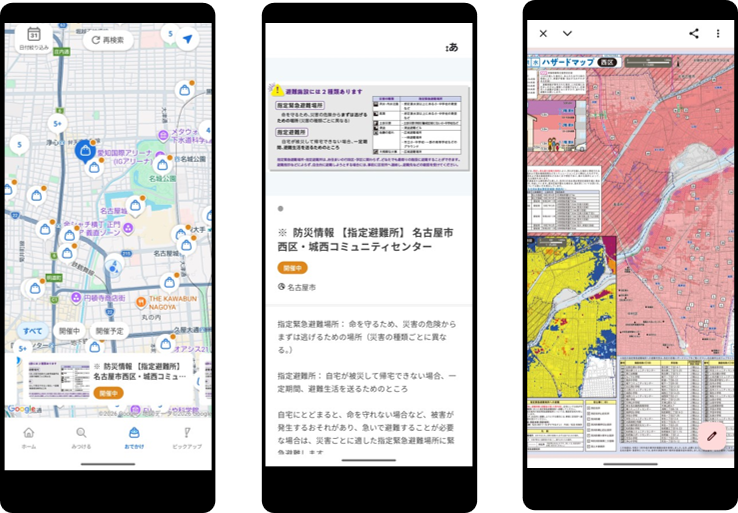Viewport: 738px width, 513px height.
Task: Tap the globe icon beside 名古屋市
Action: point(281,287)
